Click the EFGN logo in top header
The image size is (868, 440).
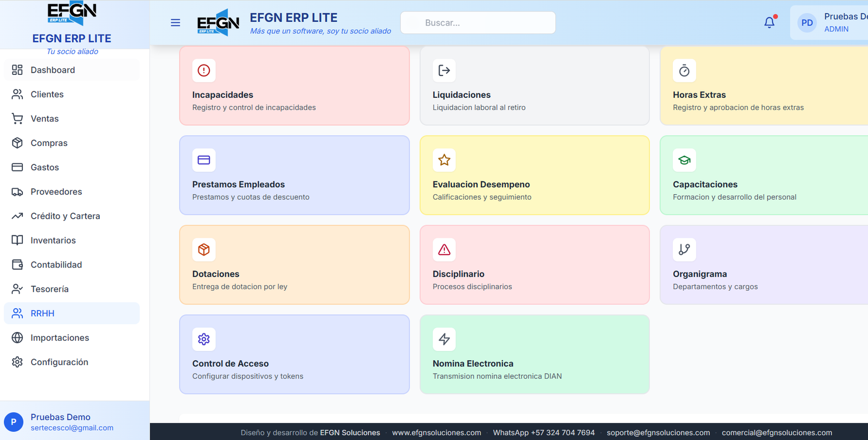(218, 23)
